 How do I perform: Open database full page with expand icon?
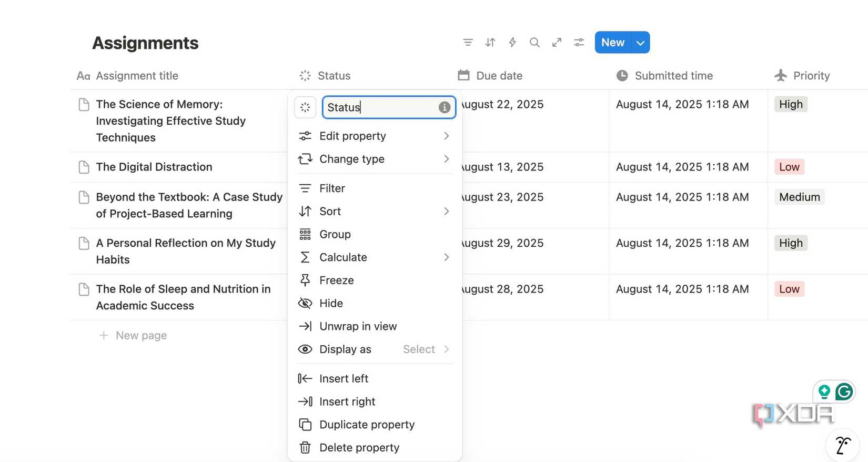pyautogui.click(x=557, y=43)
